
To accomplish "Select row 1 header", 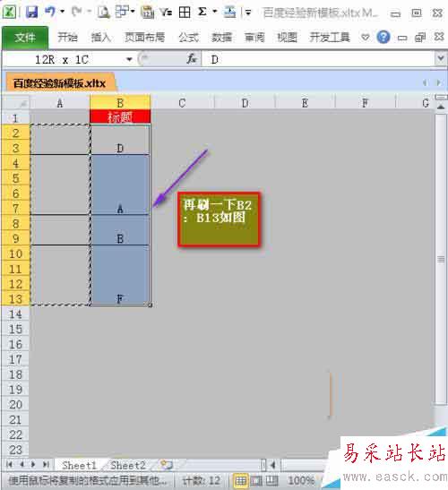I will 15,118.
